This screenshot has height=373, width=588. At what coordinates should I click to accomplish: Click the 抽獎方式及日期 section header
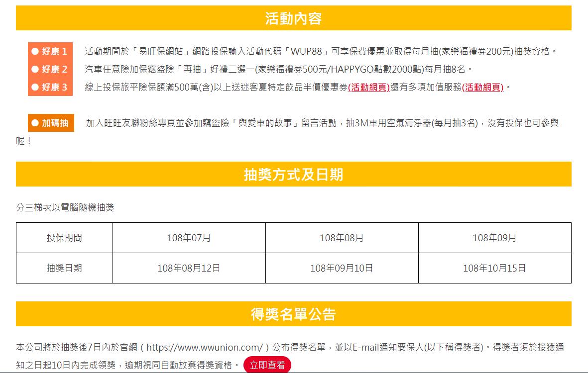[294, 174]
